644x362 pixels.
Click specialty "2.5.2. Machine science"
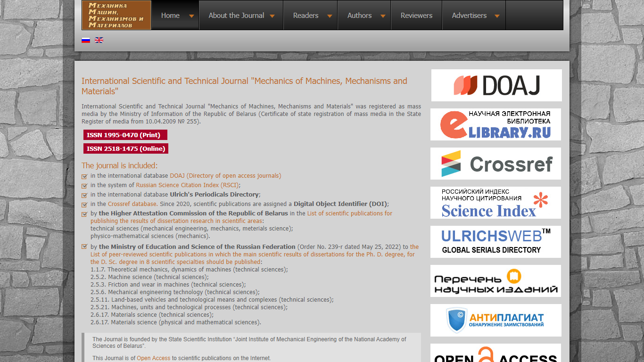pos(149,277)
